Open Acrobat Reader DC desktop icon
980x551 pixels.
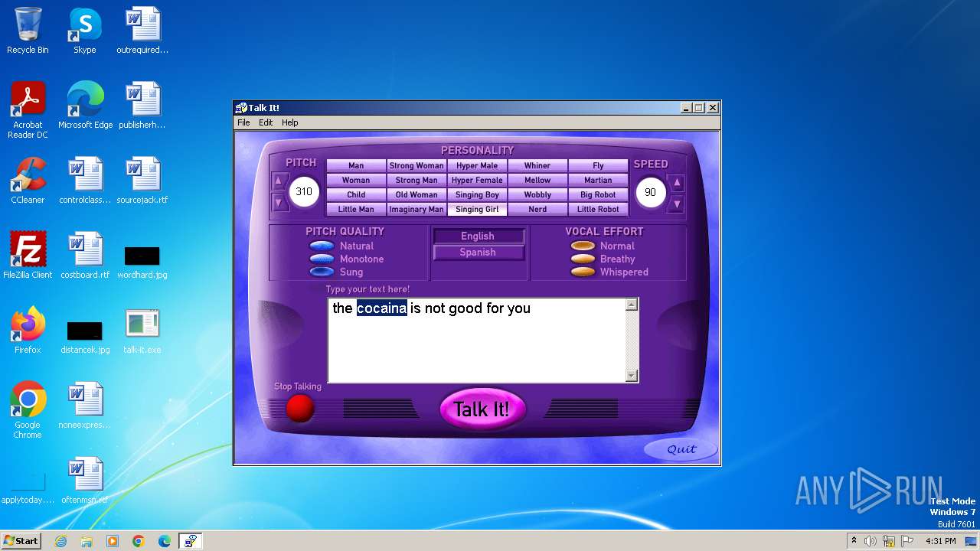(28, 110)
